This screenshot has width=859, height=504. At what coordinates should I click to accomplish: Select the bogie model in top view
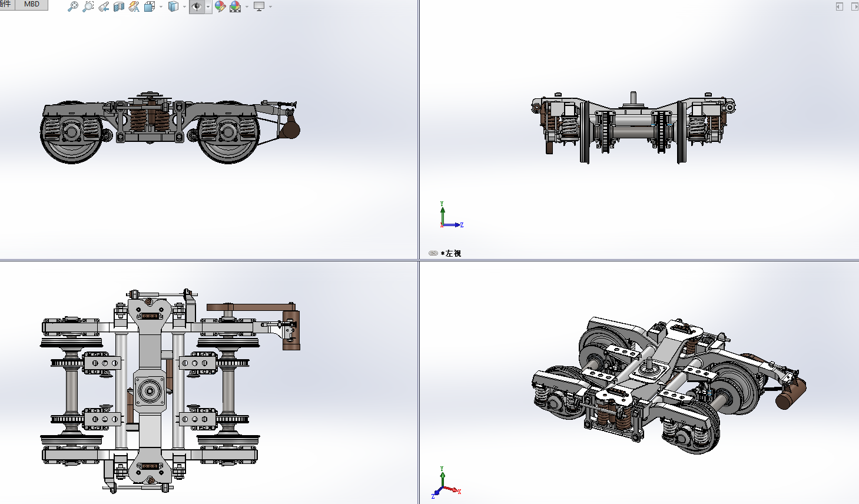tap(170, 391)
